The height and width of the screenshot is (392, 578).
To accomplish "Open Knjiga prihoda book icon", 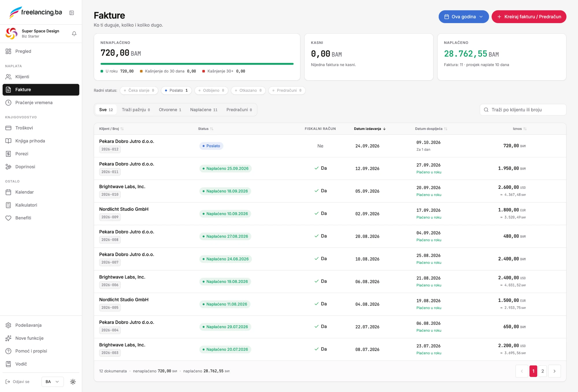I will [8, 141].
